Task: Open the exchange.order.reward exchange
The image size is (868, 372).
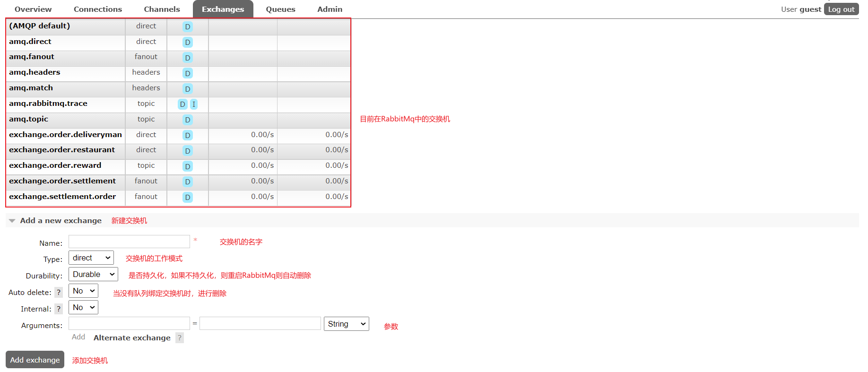Action: (x=55, y=165)
